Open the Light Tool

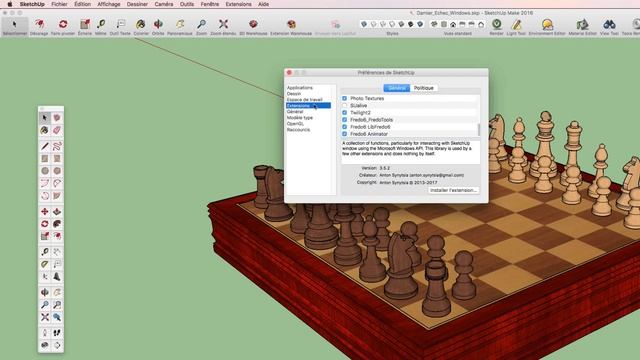tap(516, 27)
